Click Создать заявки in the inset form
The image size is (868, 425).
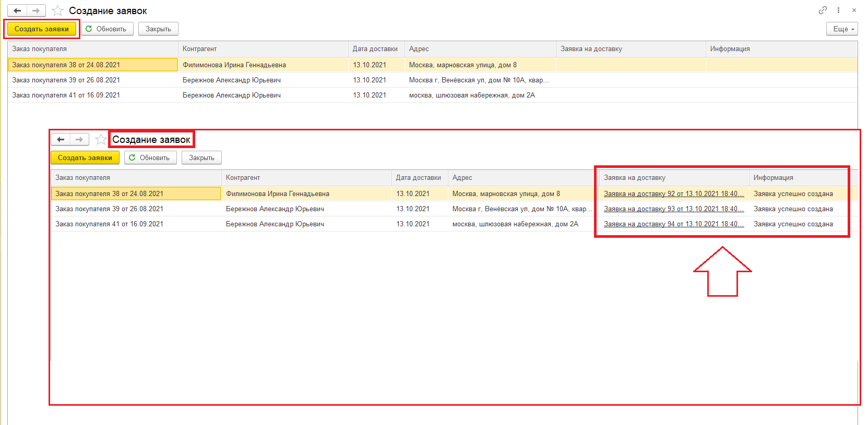[85, 157]
